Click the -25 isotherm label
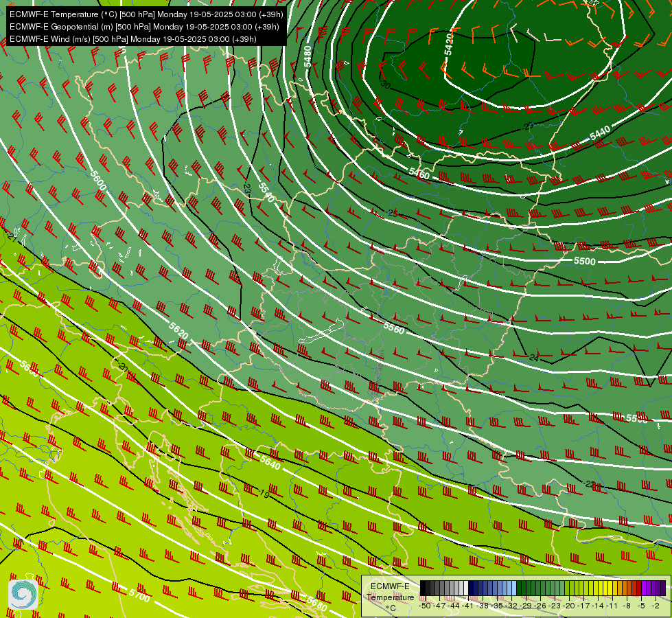This screenshot has width=672, height=618. point(392,213)
